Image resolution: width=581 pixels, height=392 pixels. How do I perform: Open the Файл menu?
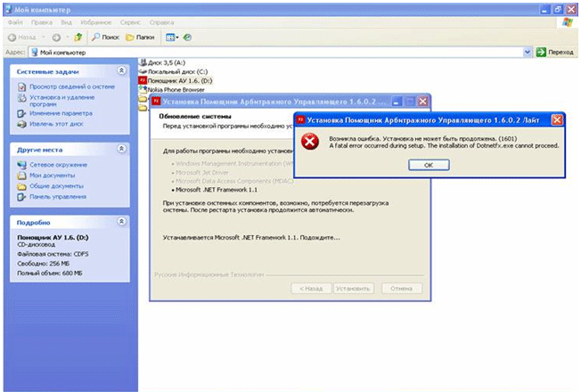click(x=15, y=22)
